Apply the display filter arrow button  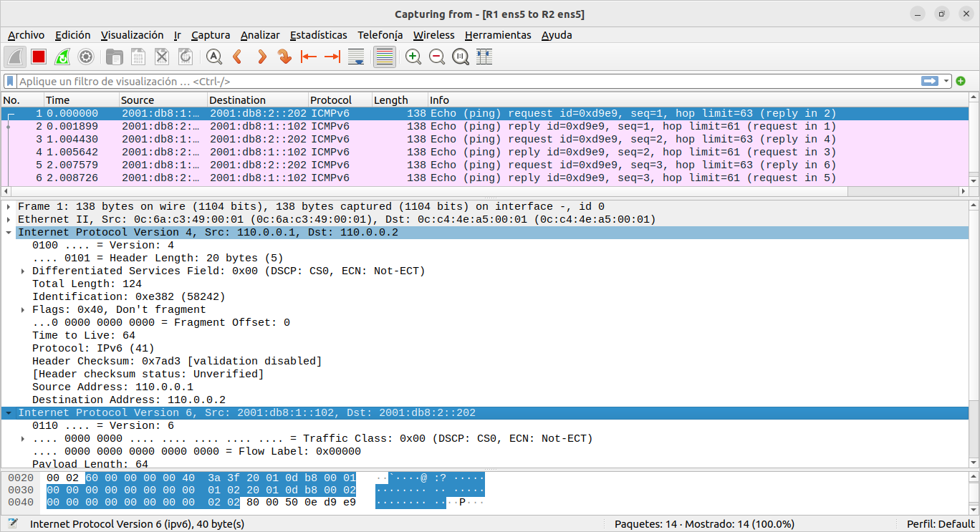click(930, 81)
